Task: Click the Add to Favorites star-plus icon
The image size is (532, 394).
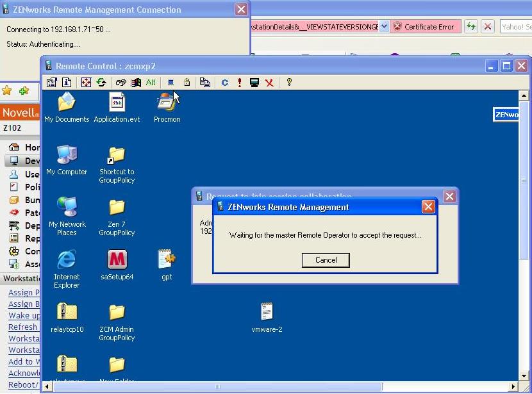Action: (24, 90)
